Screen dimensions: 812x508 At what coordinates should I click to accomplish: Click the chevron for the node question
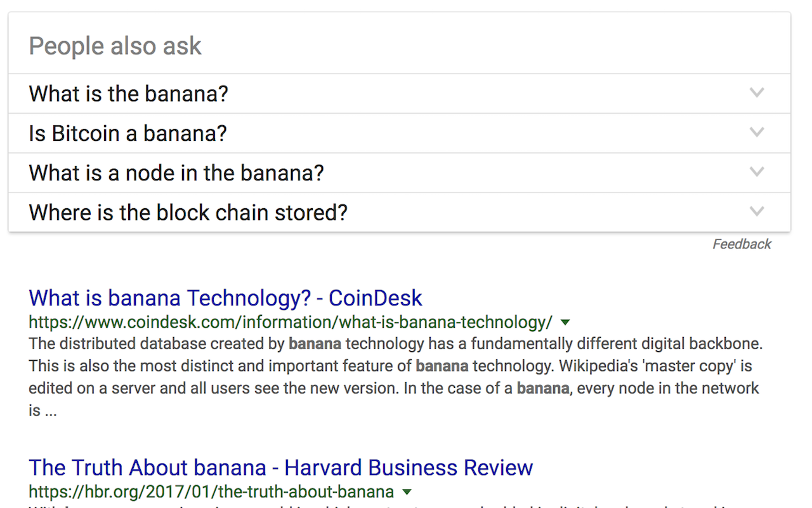757,172
